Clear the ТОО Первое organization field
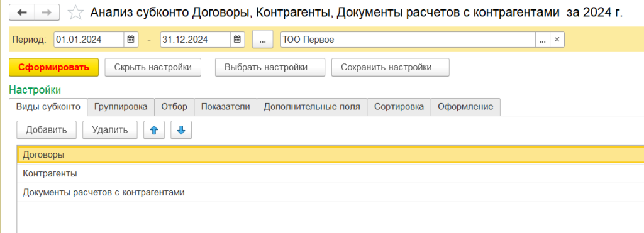Viewport: 644px width, 233px height. click(557, 40)
